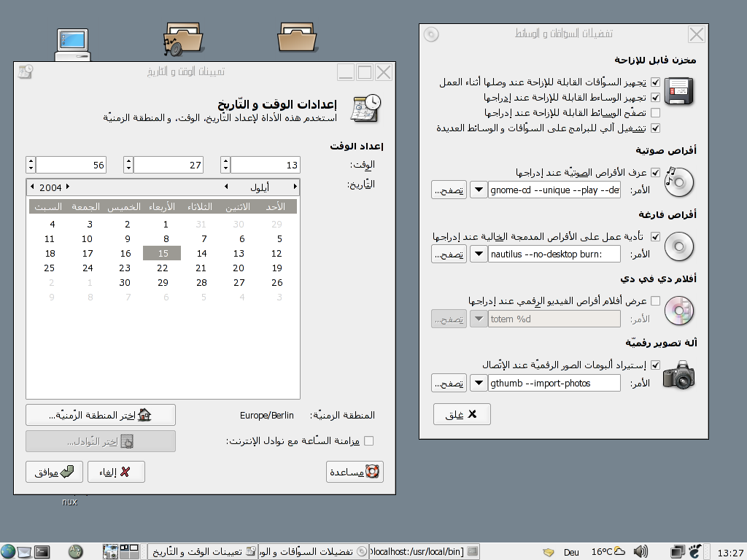Image resolution: width=747 pixels, height=560 pixels.
Task: Open the computer icon on the desktop
Action: [x=73, y=47]
